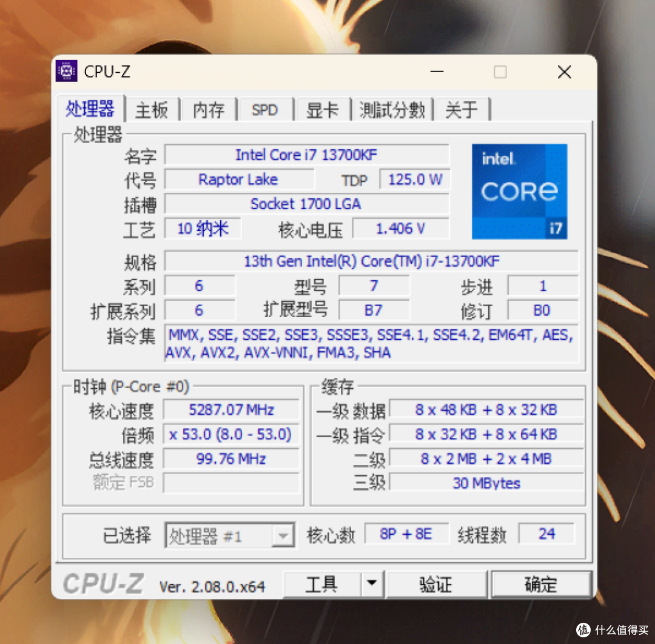Click the L1 data 8 x 48 KB value
This screenshot has width=655, height=644.
(x=486, y=410)
